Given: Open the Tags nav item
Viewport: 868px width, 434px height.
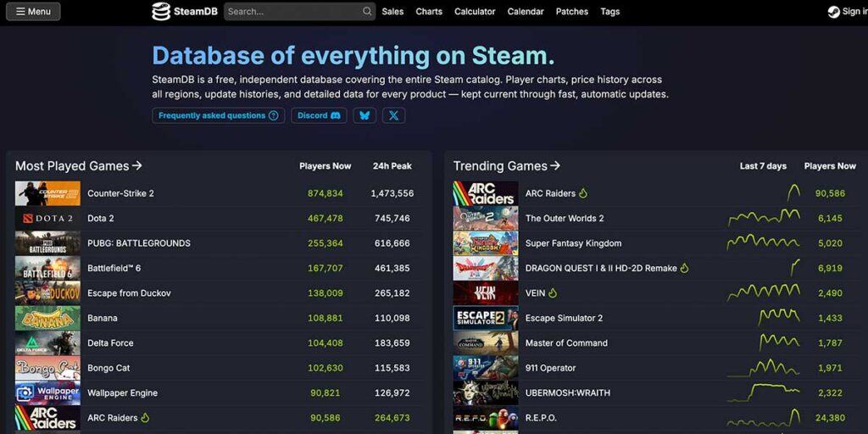Looking at the screenshot, I should [x=610, y=11].
